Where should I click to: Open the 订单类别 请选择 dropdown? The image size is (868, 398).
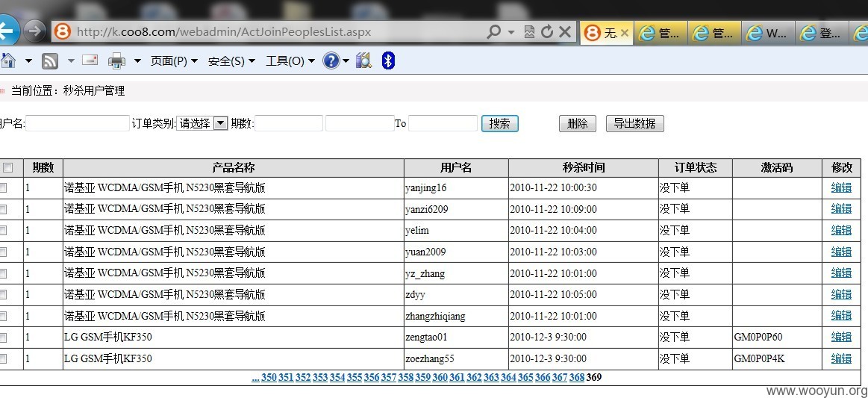(x=202, y=123)
